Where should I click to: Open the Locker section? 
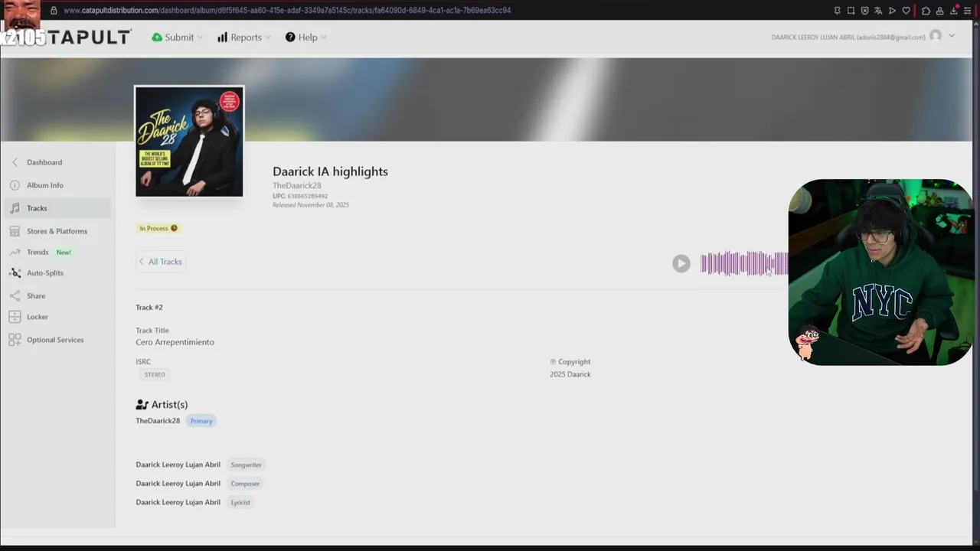38,317
